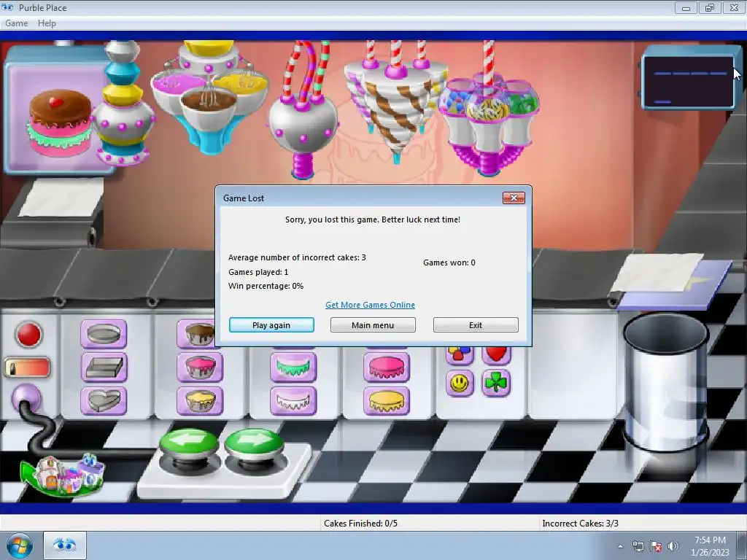Open Get More Games Online link
Image resolution: width=747 pixels, height=560 pixels.
click(370, 305)
